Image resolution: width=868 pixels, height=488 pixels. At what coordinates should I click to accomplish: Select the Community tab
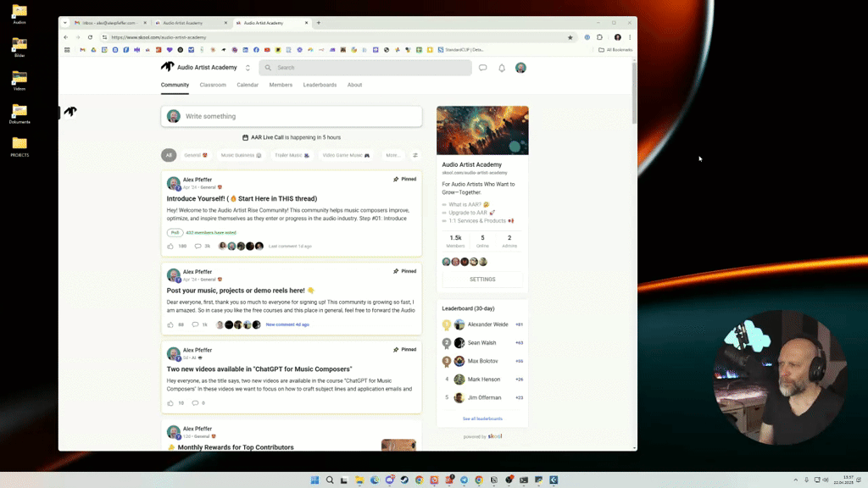click(x=175, y=85)
